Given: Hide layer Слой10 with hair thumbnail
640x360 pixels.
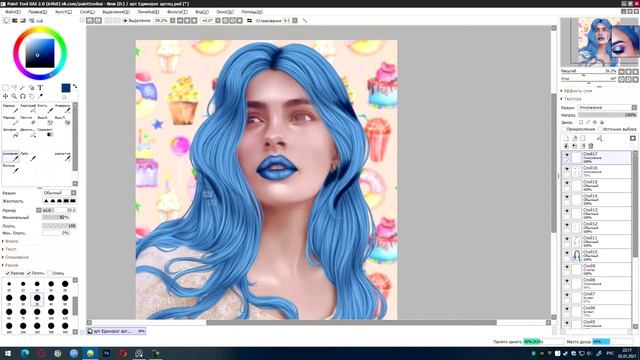Looking at the screenshot, I should [x=567, y=253].
